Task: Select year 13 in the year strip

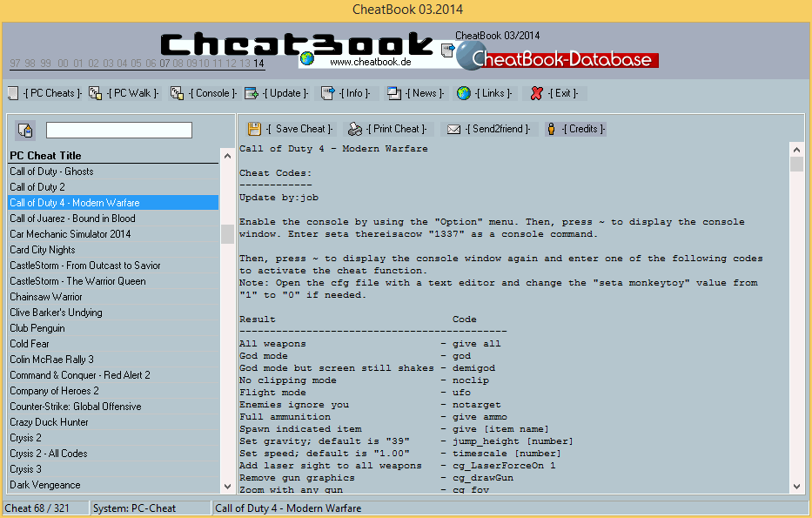Action: [245, 64]
